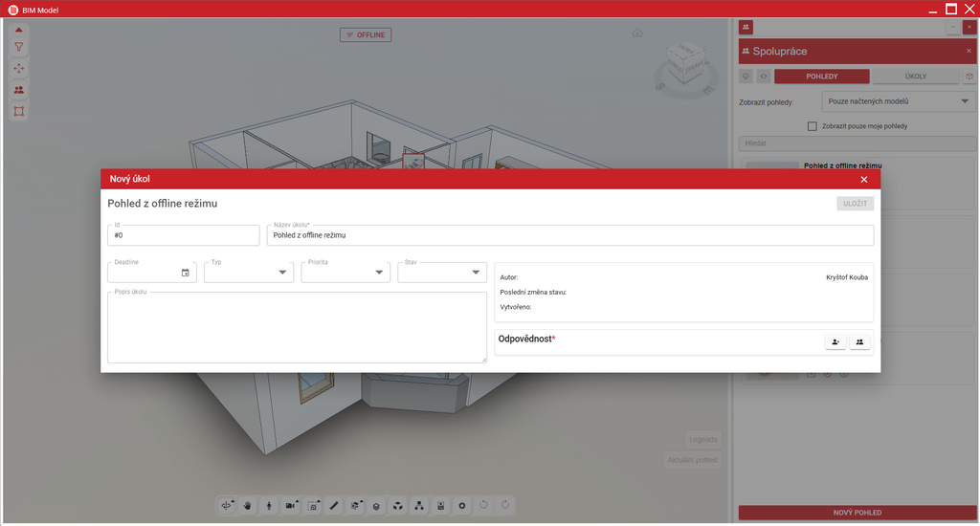Image resolution: width=980 pixels, height=526 pixels.
Task: Activate the walk mode person tool
Action: tap(269, 505)
